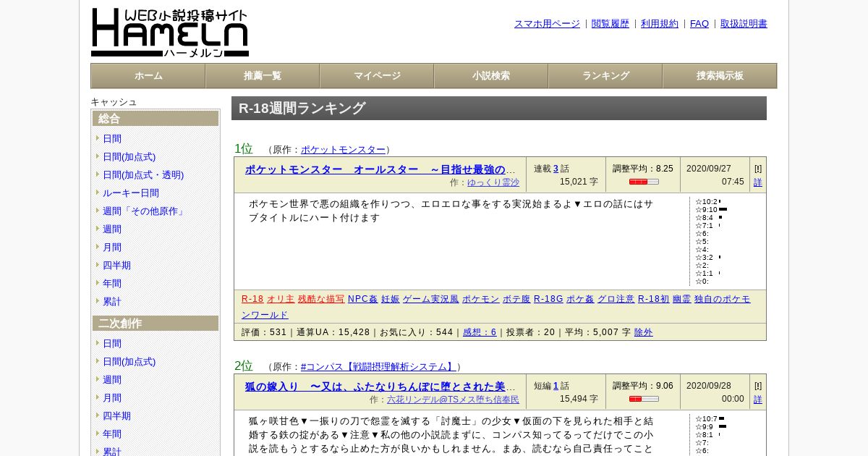868x456 pixels.
Task: Open 日間(加点式・透明) ranking
Action: tap(143, 174)
